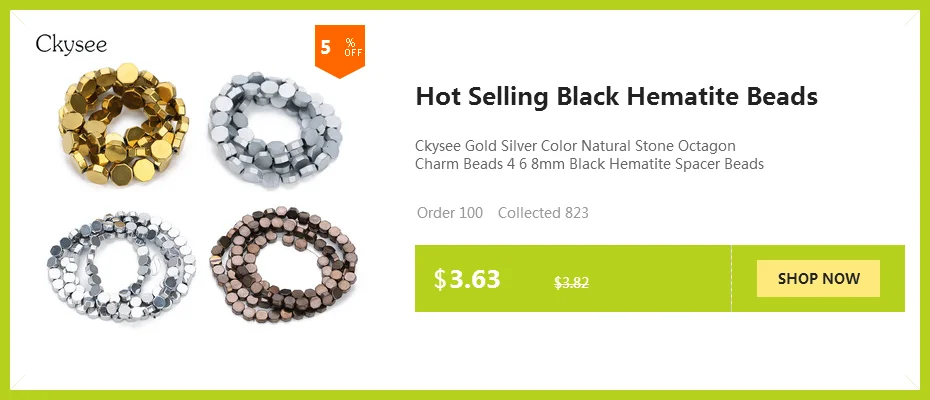
Task: Select the matte silver beads image
Action: [275, 130]
